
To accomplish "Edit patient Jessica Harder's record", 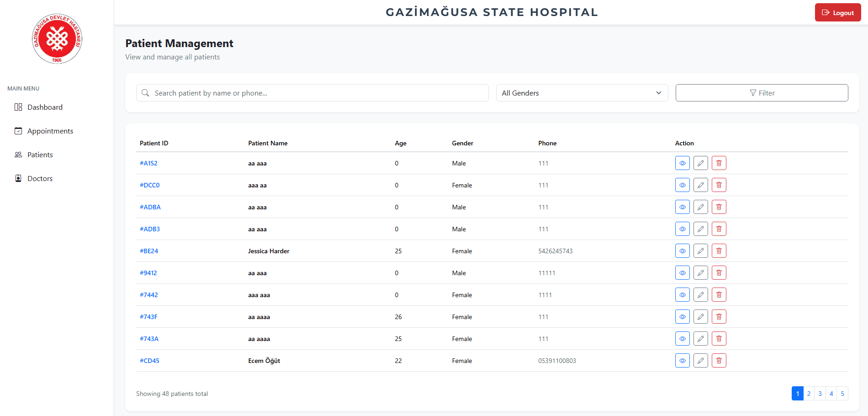I will 700,251.
